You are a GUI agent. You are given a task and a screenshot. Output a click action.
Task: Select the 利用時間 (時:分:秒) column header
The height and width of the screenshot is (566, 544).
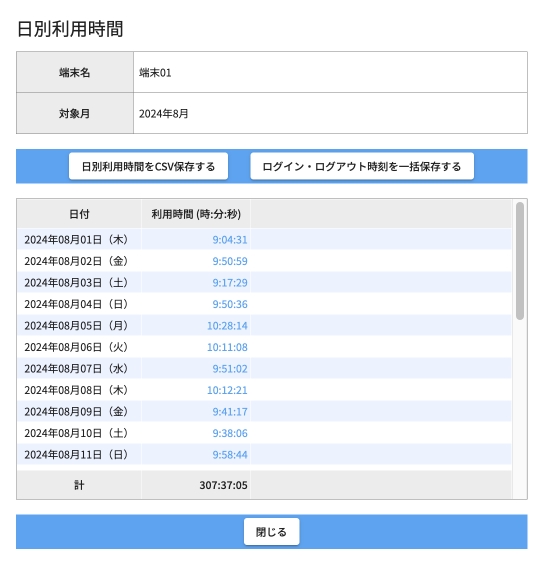pos(196,214)
